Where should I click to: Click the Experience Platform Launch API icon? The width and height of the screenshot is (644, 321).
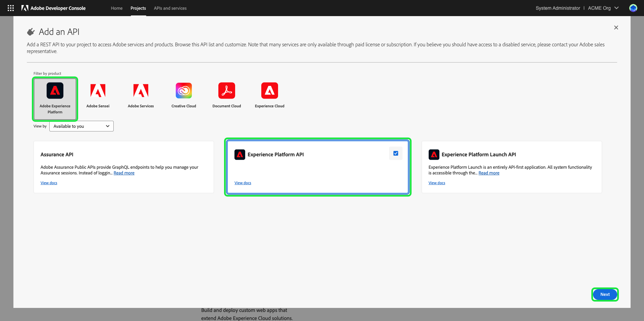point(434,155)
